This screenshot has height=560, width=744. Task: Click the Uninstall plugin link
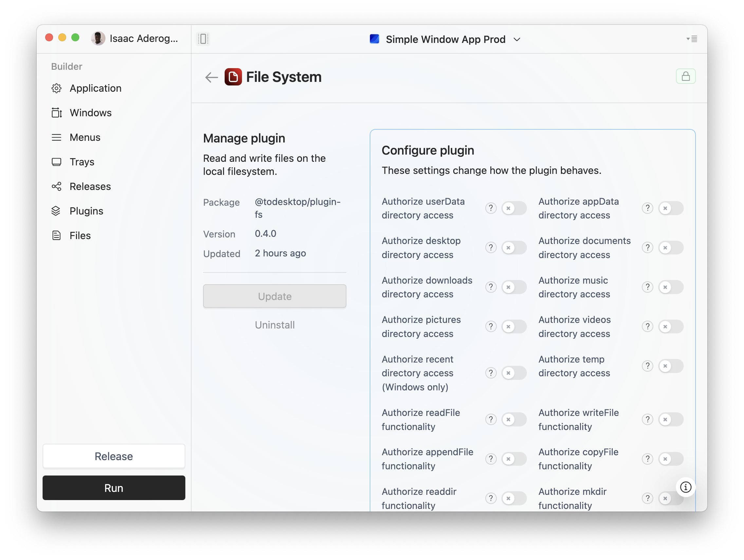coord(274,324)
